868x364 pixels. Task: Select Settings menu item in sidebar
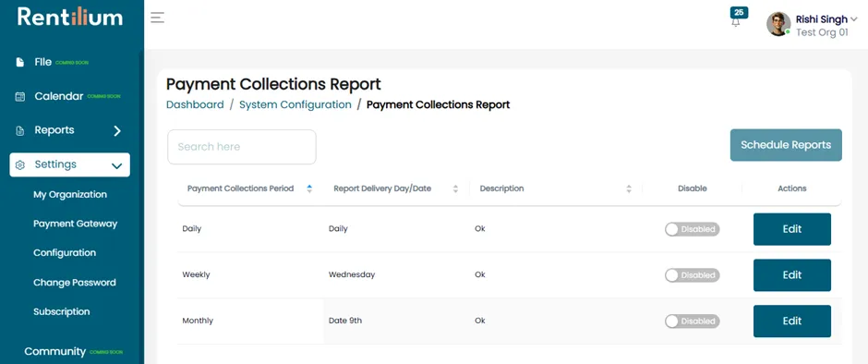[x=70, y=165]
